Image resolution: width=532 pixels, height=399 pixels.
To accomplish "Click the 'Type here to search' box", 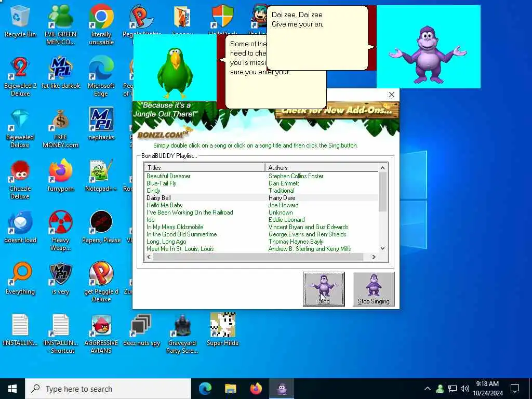I will coord(108,389).
